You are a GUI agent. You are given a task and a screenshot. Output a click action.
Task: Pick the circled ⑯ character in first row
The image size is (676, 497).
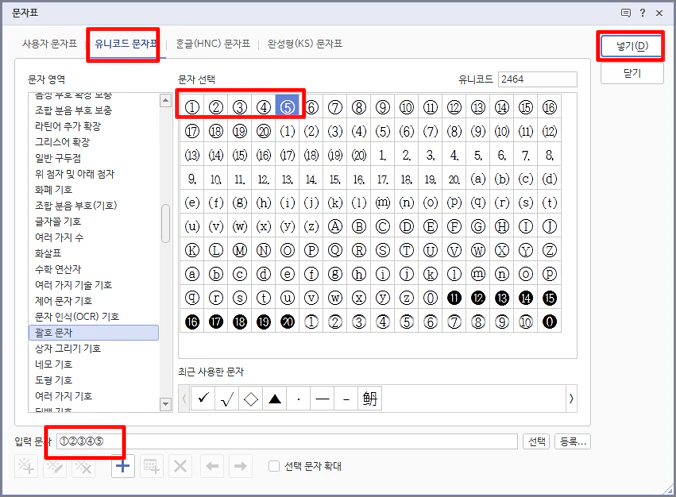coord(550,107)
